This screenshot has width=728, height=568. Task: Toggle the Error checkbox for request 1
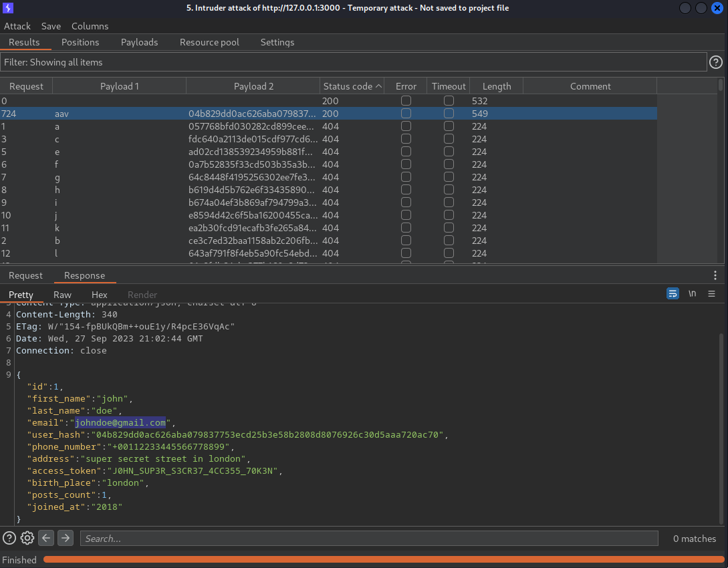pyautogui.click(x=406, y=126)
